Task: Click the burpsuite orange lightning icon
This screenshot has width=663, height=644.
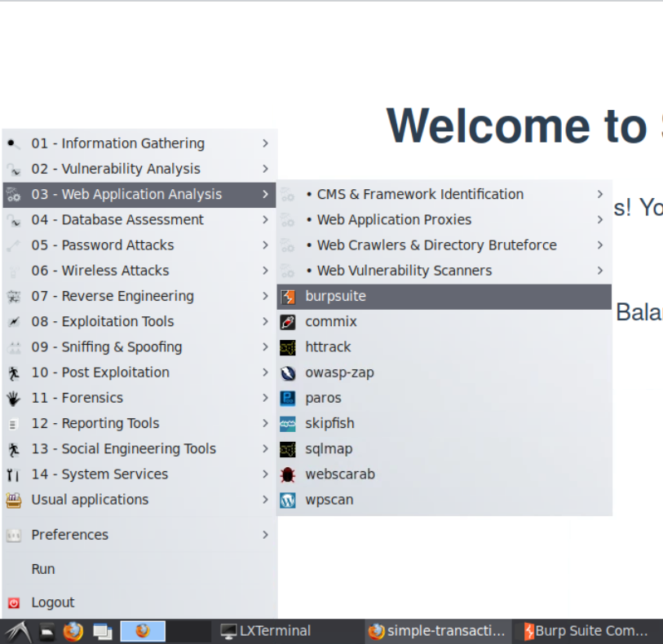Action: 288,297
